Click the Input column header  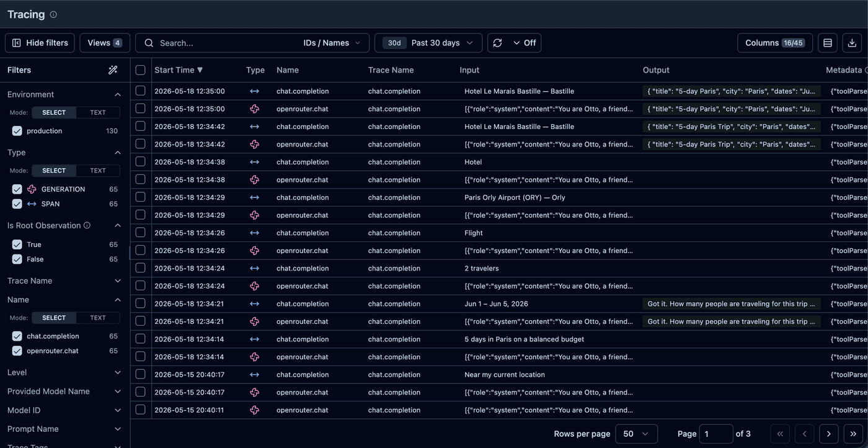(x=469, y=70)
